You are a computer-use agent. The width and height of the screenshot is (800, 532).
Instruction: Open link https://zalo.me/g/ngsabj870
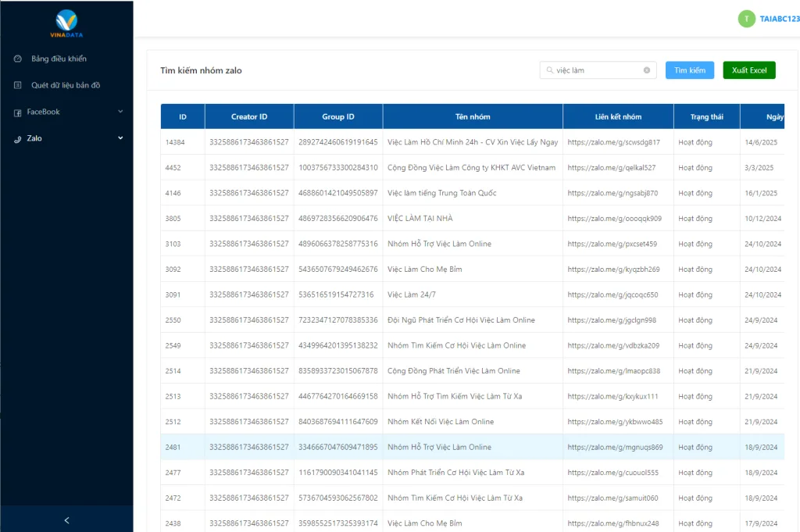pos(612,193)
